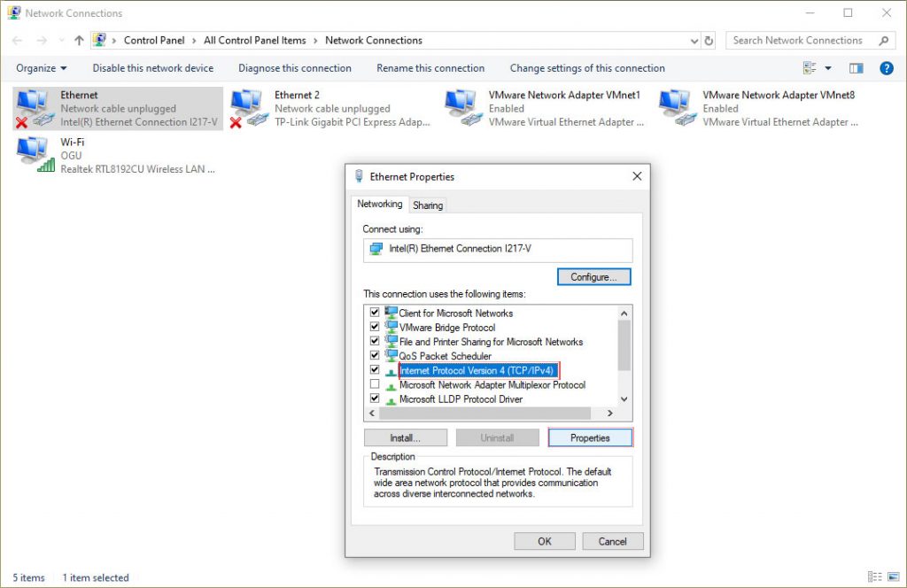
Task: Click the Network Connections title bar icon
Action: (14, 12)
